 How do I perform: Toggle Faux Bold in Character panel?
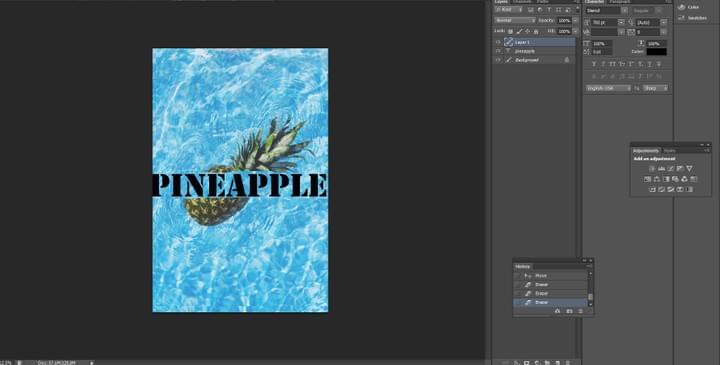click(x=594, y=64)
